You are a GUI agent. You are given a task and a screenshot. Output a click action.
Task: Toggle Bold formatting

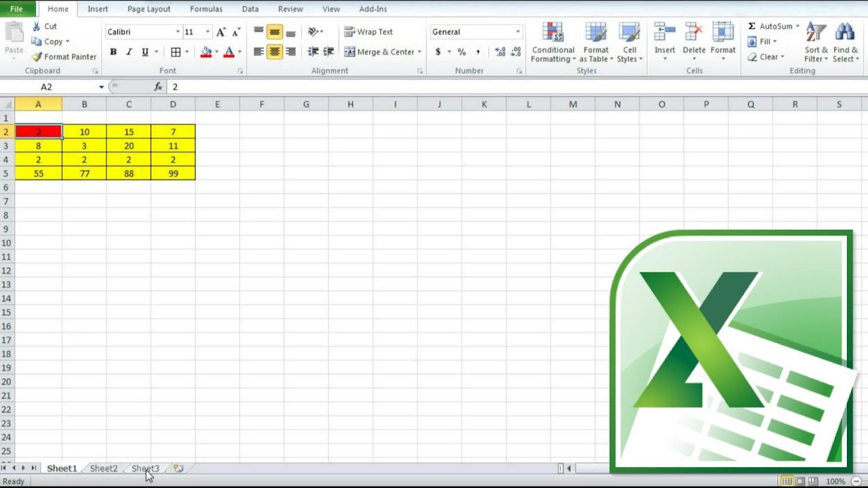pos(113,52)
